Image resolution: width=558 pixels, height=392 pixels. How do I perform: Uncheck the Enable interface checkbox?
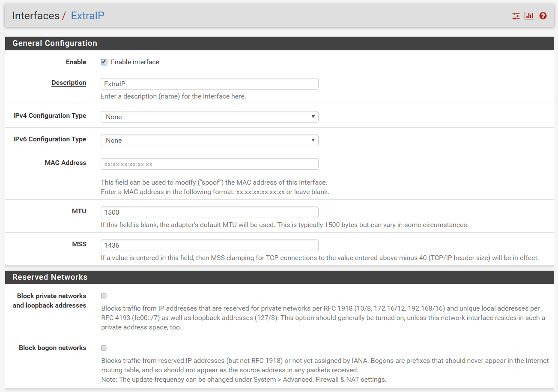click(104, 62)
